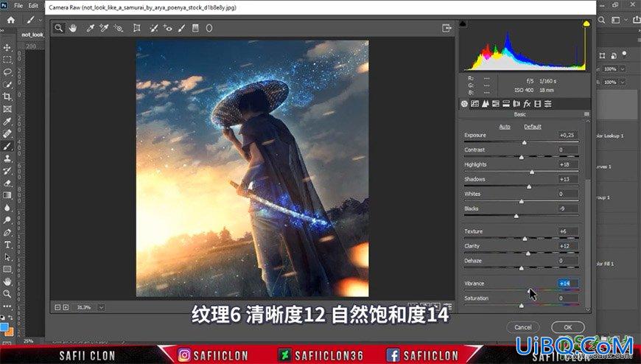The height and width of the screenshot is (364, 641).
Task: Select the Camera Raw Zoom tool
Action: (x=59, y=28)
